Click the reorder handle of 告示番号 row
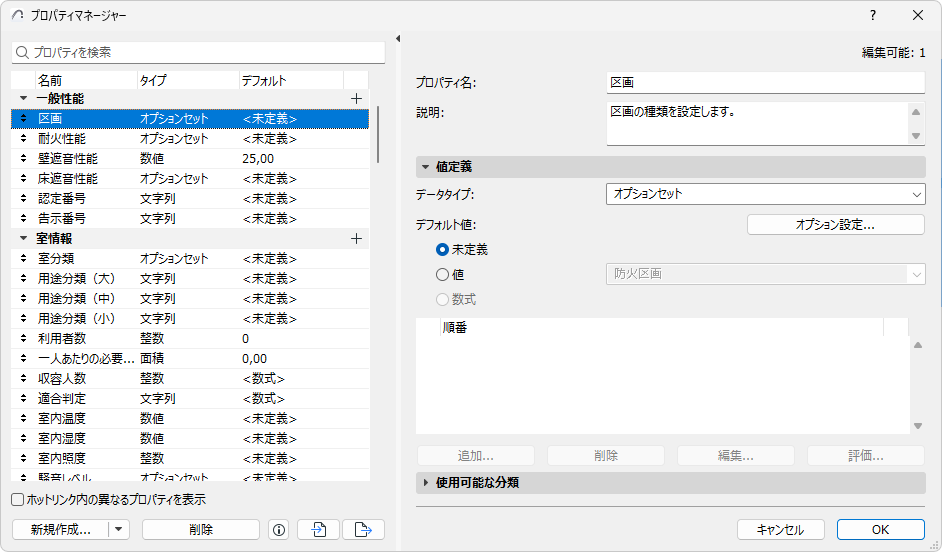The width and height of the screenshot is (942, 552). [23, 218]
